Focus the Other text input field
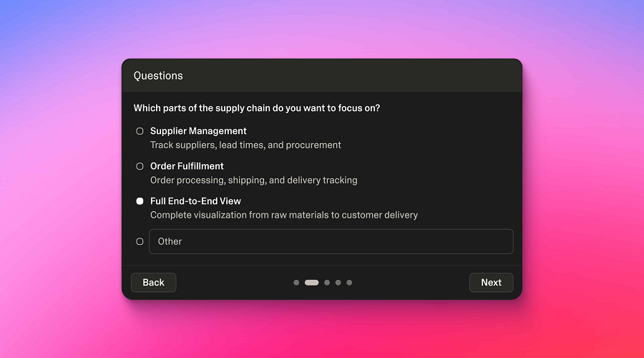 click(331, 241)
